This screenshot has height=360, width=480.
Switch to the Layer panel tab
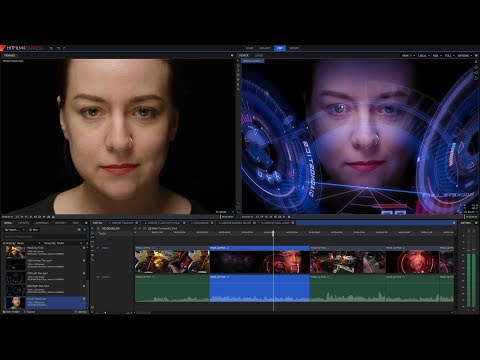[x=259, y=55]
